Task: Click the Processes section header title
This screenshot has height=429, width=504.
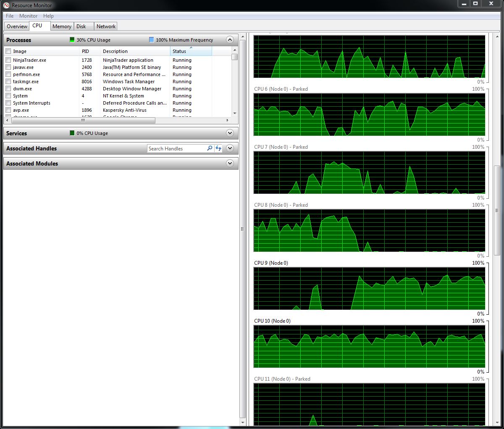Action: point(18,40)
